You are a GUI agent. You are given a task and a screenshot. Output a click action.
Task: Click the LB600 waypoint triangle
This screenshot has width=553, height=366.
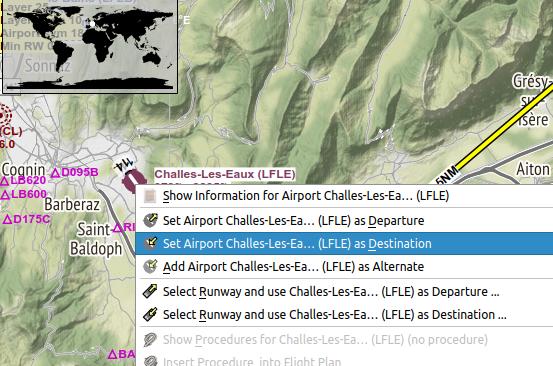tap(5, 195)
